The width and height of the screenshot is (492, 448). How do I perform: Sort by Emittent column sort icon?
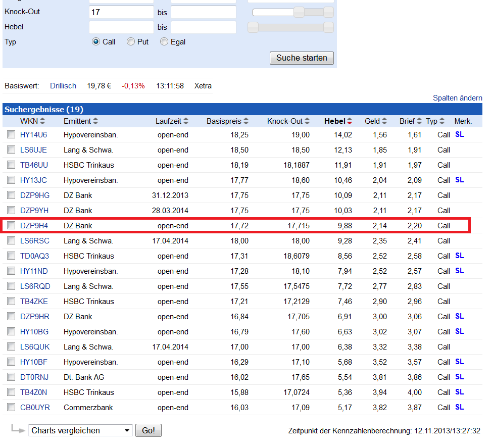(95, 121)
